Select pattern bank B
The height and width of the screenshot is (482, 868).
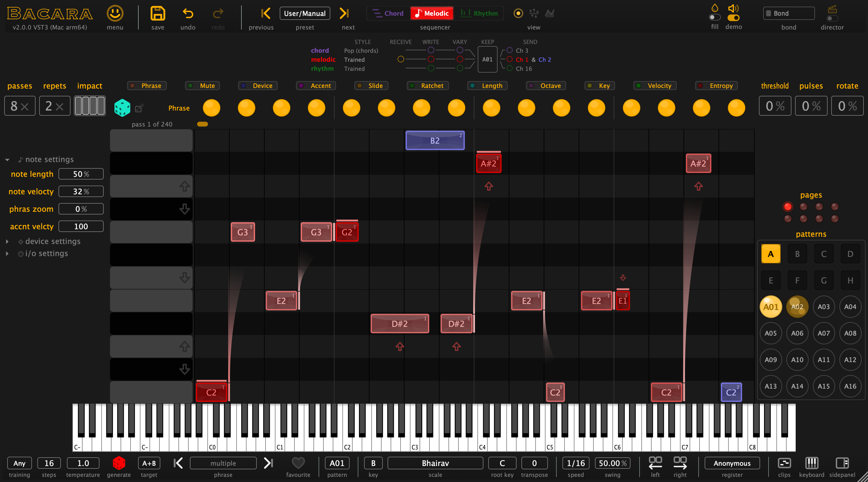tap(797, 254)
